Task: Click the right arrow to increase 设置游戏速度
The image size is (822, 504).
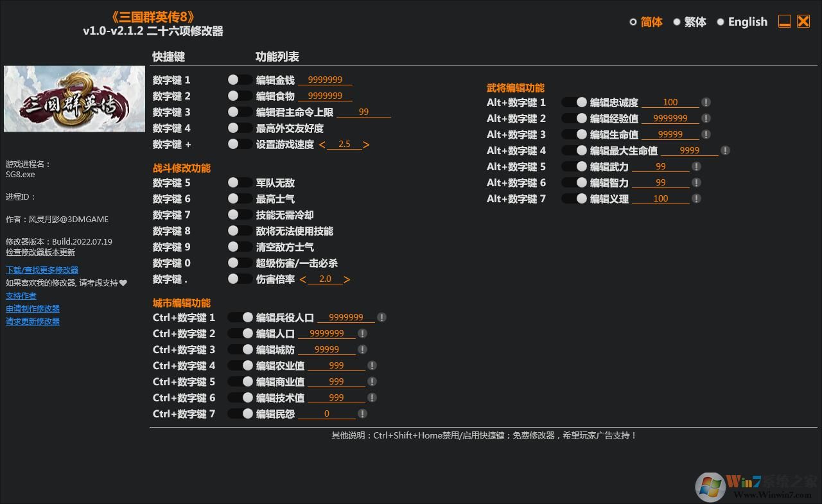Action: (x=366, y=144)
